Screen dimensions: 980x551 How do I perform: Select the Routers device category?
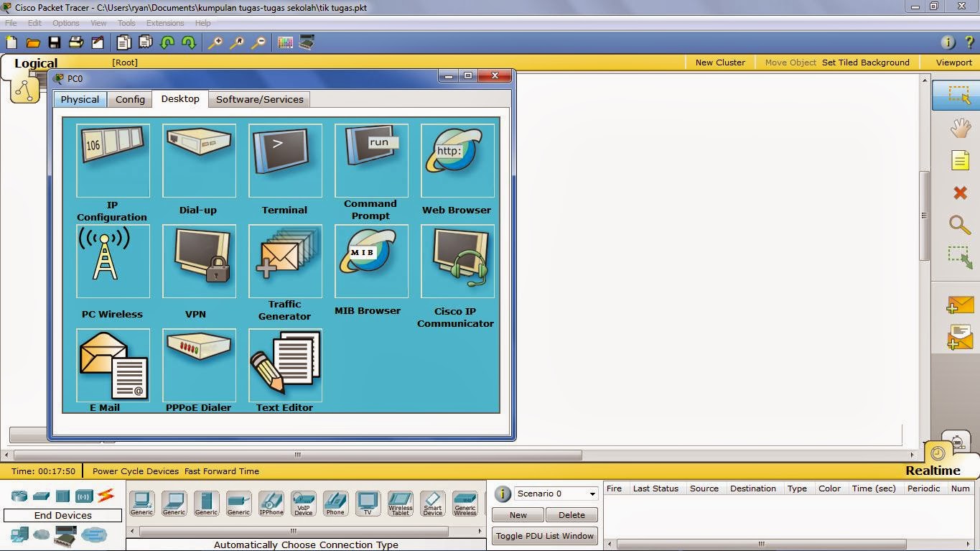point(19,496)
